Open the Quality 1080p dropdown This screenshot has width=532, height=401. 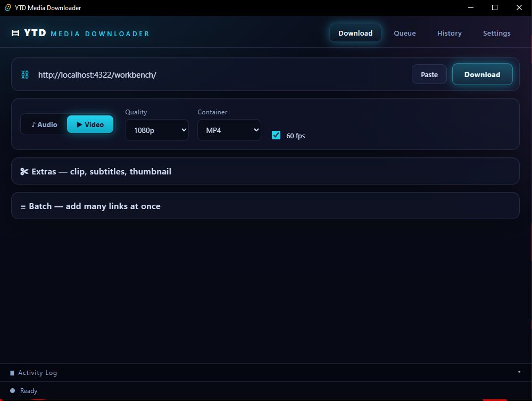(157, 130)
